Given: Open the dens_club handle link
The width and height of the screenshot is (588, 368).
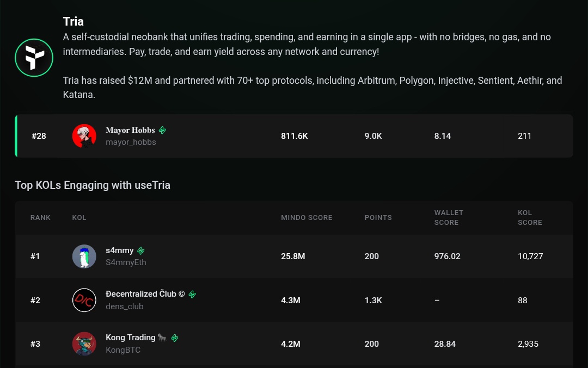Looking at the screenshot, I should (x=124, y=306).
